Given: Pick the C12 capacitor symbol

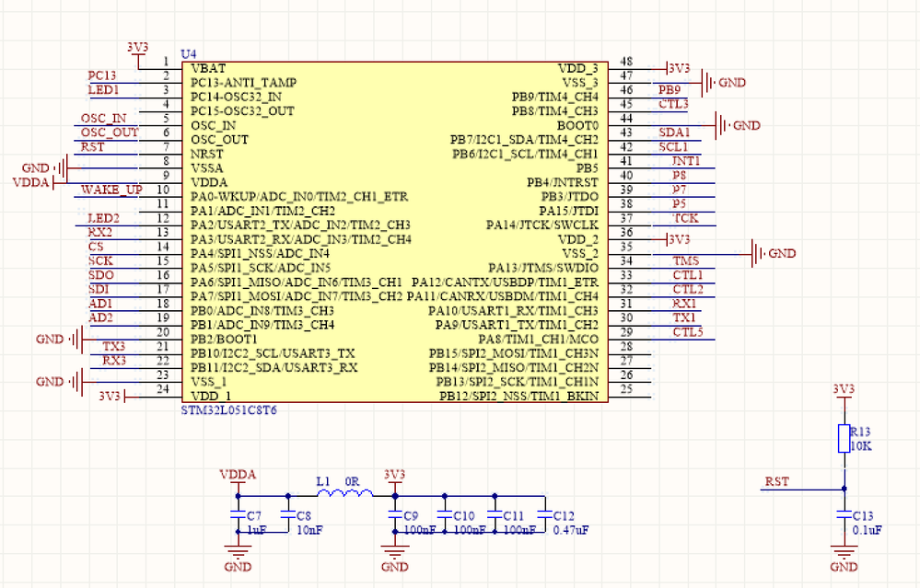Looking at the screenshot, I should click(x=545, y=514).
